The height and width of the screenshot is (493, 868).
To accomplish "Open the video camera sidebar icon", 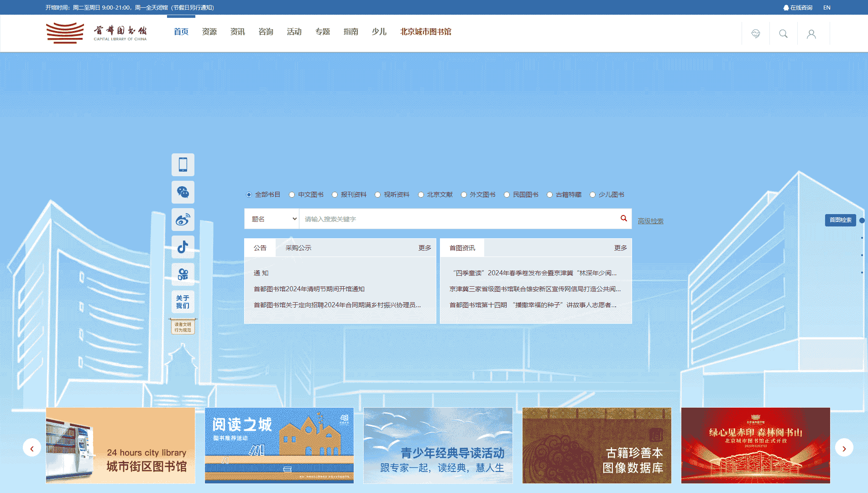I will click(x=183, y=274).
